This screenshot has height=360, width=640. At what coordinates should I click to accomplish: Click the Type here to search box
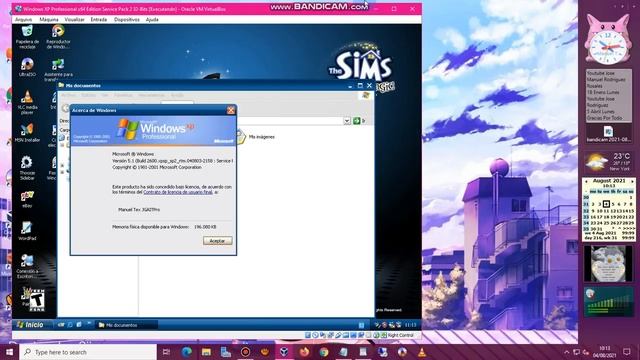[88, 352]
